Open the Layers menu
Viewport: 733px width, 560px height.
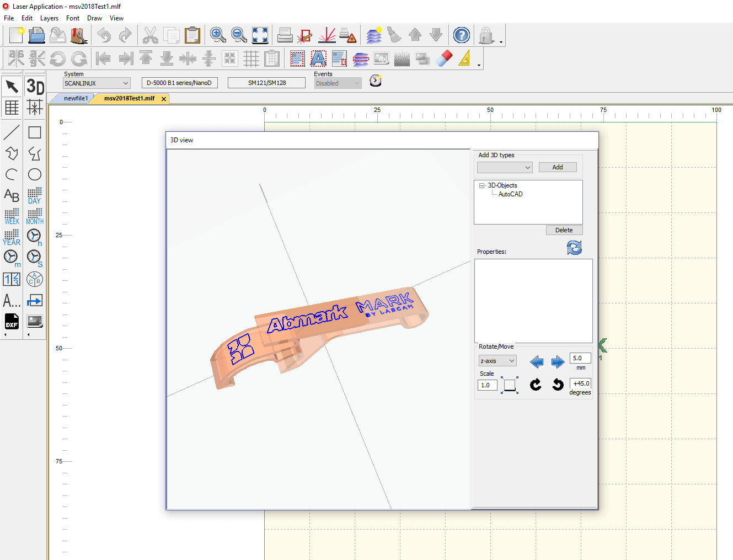coord(49,18)
